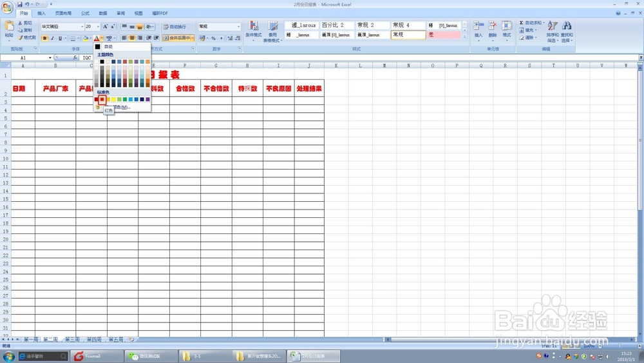Expand the number format combo box
Image resolution: width=644 pixels, height=363 pixels.
(238, 26)
